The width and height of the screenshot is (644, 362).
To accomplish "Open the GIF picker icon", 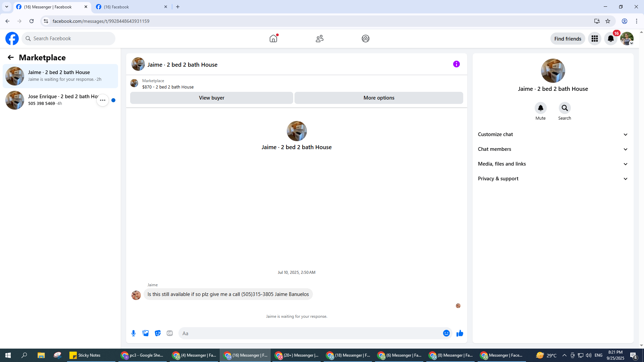I will click(170, 333).
